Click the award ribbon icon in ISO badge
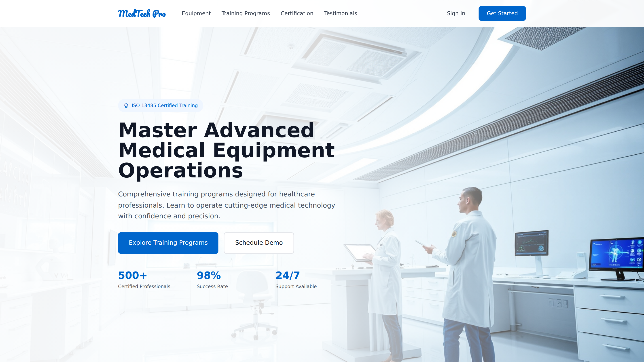Image resolution: width=644 pixels, height=362 pixels. coord(126,106)
